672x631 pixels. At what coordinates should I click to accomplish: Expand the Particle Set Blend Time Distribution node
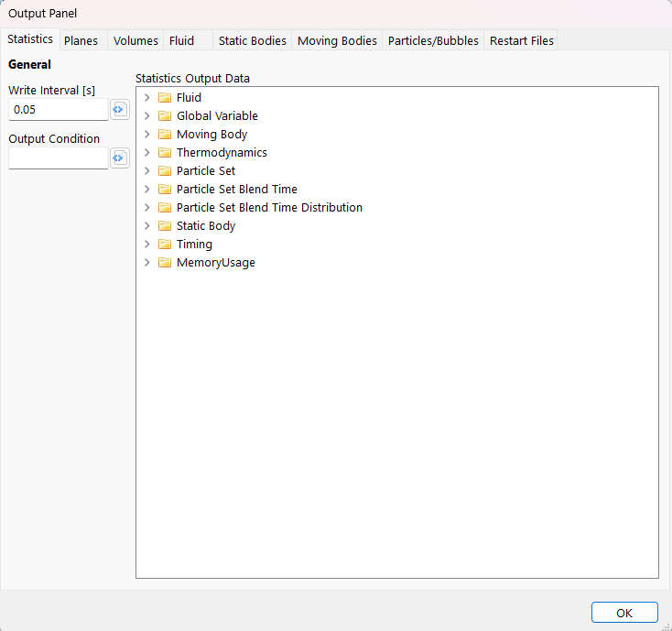pos(146,208)
